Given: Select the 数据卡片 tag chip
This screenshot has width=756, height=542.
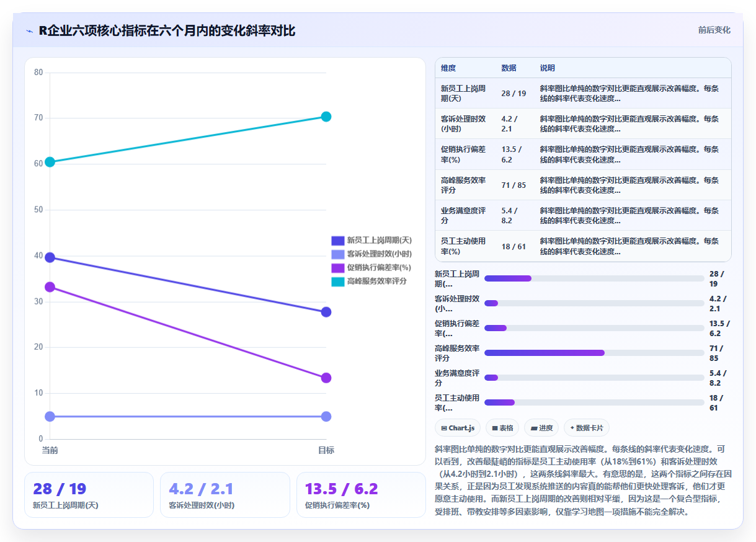Looking at the screenshot, I should click(587, 428).
